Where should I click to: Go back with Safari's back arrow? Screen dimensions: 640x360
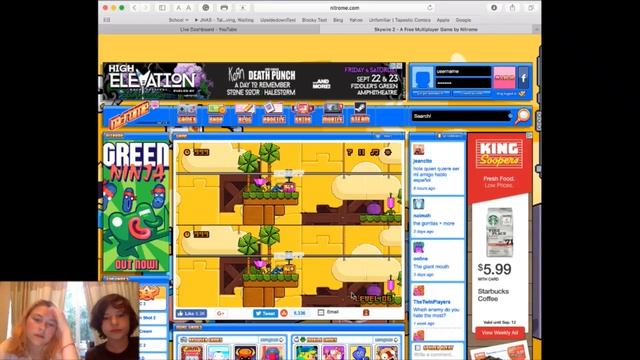pyautogui.click(x=134, y=8)
